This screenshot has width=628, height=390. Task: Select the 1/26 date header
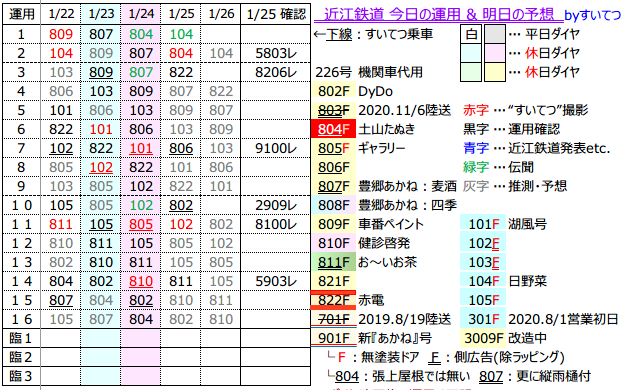pos(221,14)
